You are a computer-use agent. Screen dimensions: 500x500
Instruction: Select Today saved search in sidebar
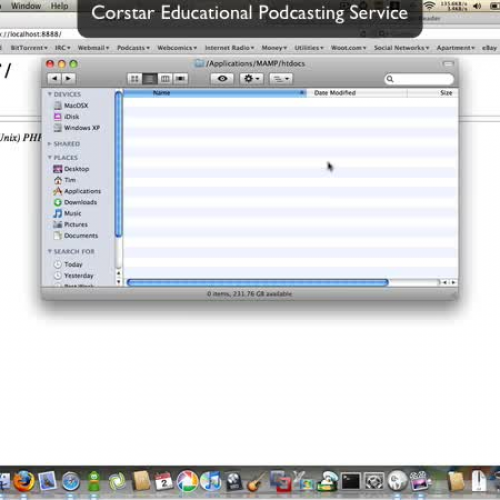pyautogui.click(x=68, y=265)
